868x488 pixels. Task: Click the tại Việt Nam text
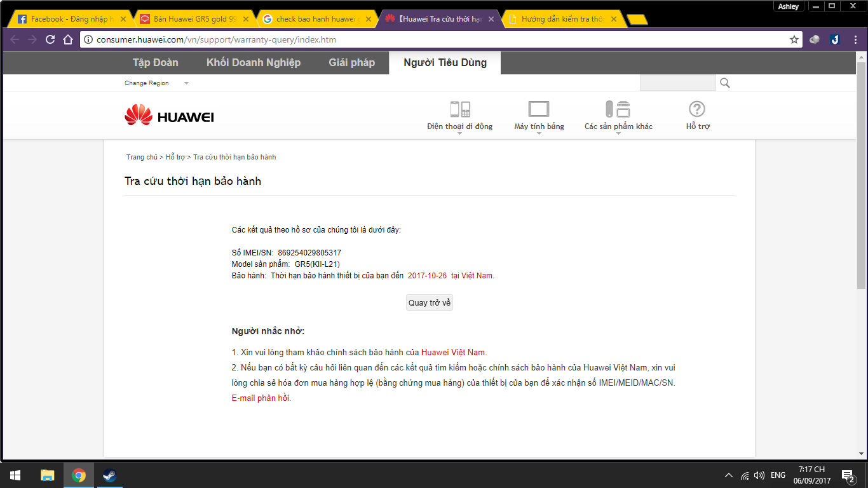(471, 276)
